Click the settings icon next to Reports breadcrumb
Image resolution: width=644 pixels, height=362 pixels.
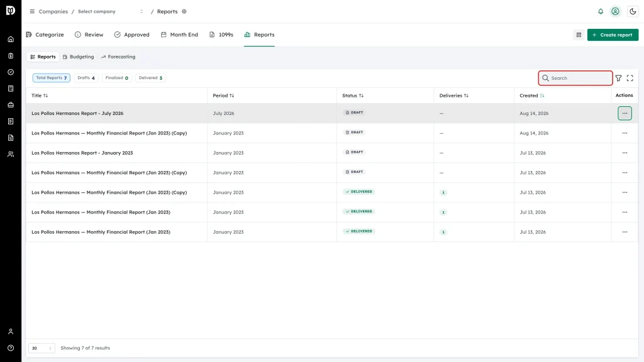click(184, 11)
